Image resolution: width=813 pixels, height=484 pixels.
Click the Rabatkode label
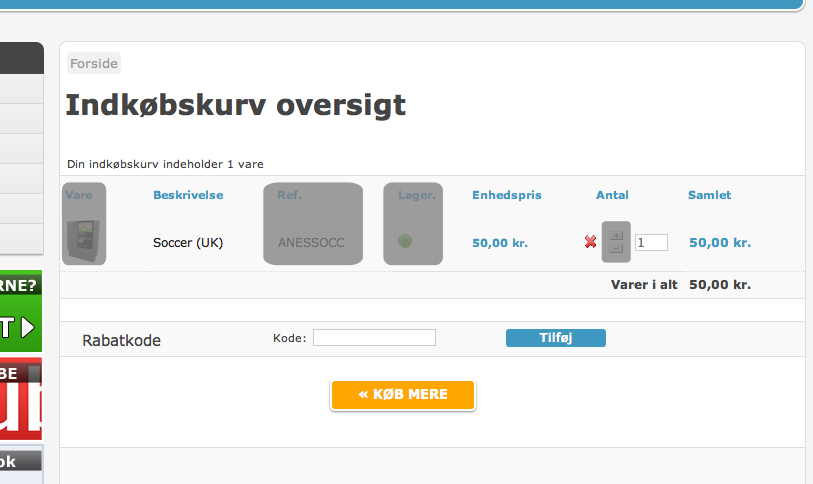click(121, 340)
